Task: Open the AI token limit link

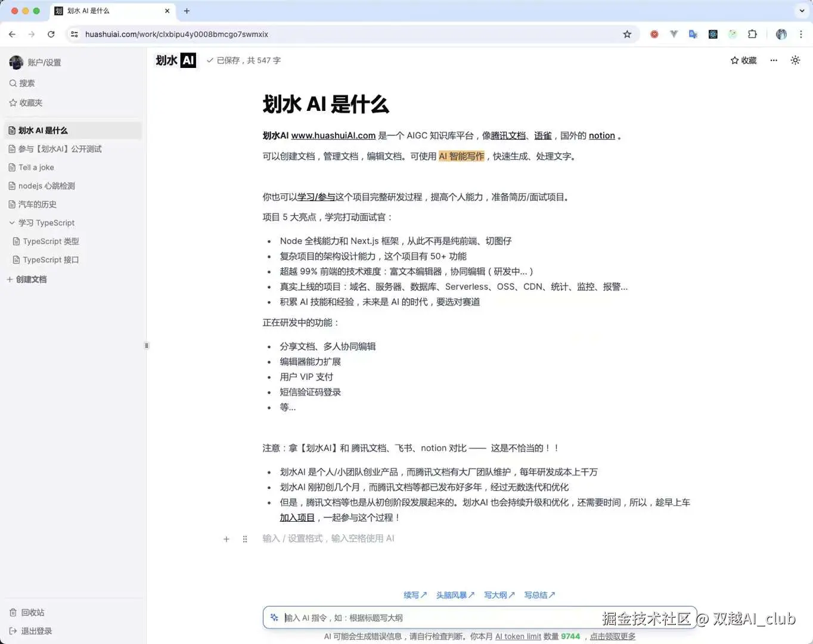Action: click(x=518, y=636)
